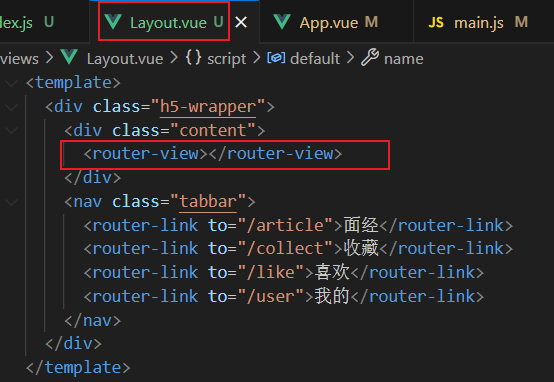Image resolution: width=554 pixels, height=382 pixels.
Task: Click the wrench icon before name
Action: [370, 57]
